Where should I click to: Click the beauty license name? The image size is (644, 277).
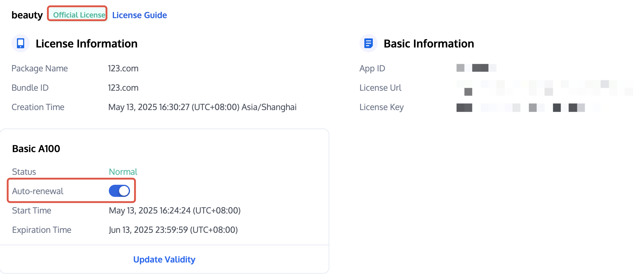(27, 15)
